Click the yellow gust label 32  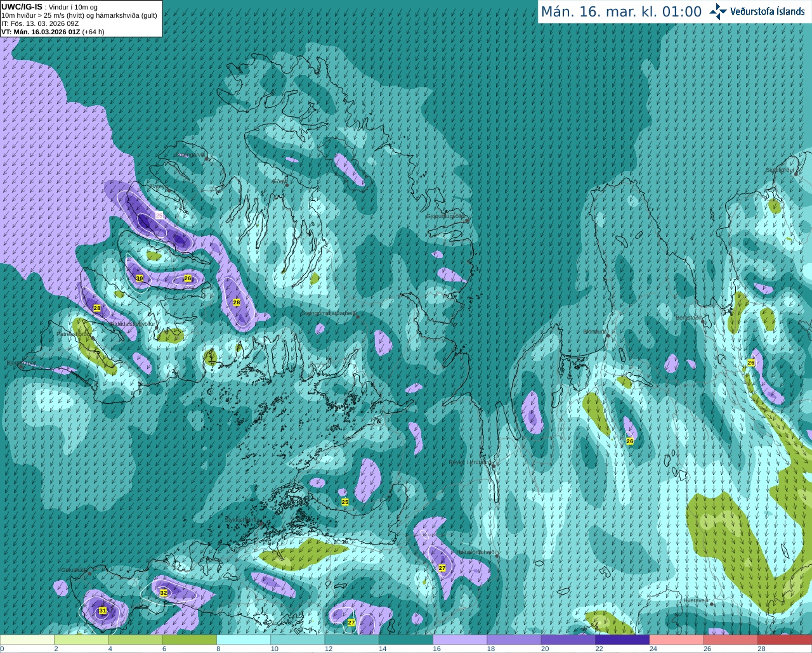pyautogui.click(x=164, y=593)
